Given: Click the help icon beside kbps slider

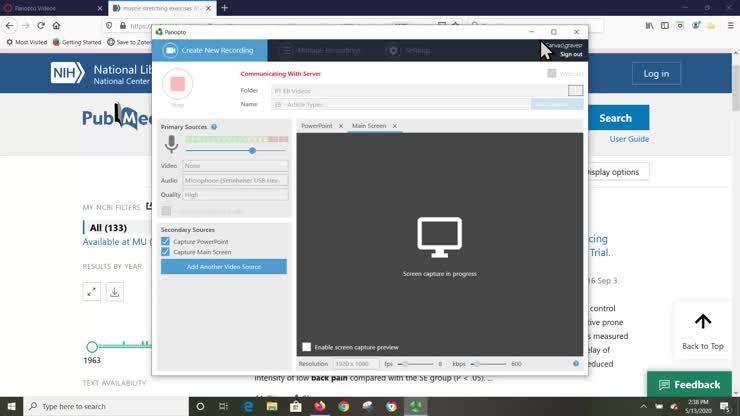Looking at the screenshot, I should [576, 364].
